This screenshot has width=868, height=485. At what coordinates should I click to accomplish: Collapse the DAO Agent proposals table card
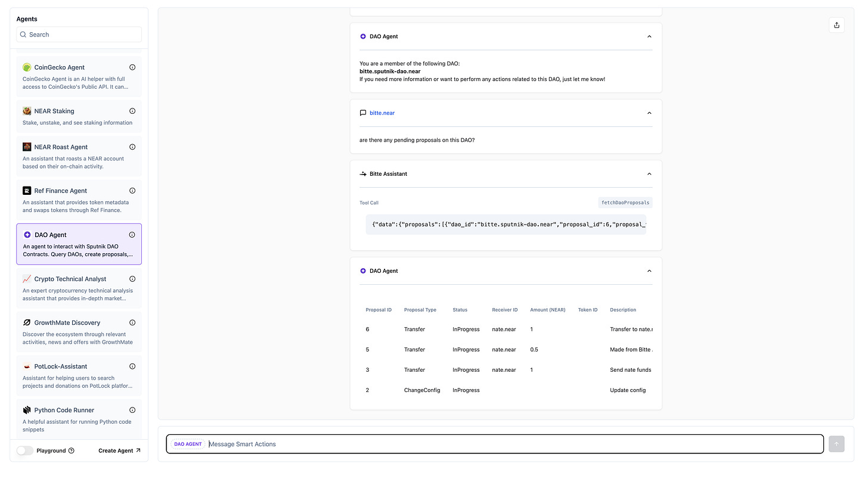point(649,271)
